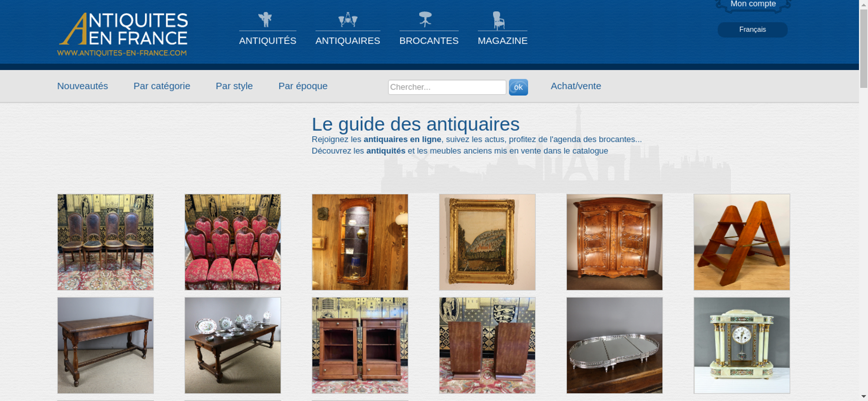Click the Achat/vente link
This screenshot has height=401, width=868.
[x=576, y=86]
